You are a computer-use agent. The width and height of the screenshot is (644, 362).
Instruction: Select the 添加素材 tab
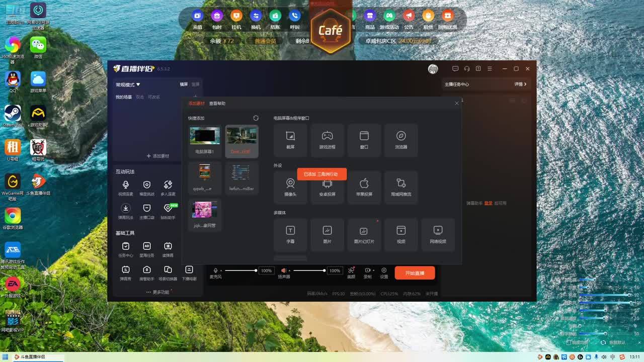(x=196, y=104)
